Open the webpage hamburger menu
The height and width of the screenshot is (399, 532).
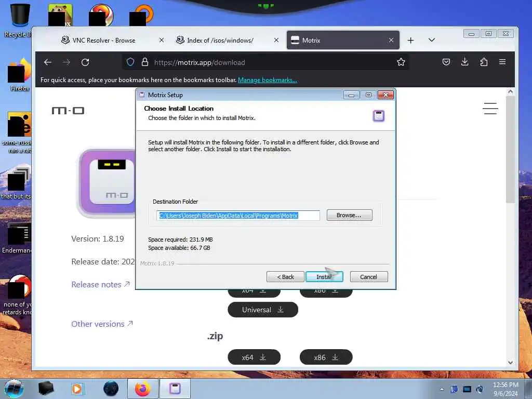[490, 109]
